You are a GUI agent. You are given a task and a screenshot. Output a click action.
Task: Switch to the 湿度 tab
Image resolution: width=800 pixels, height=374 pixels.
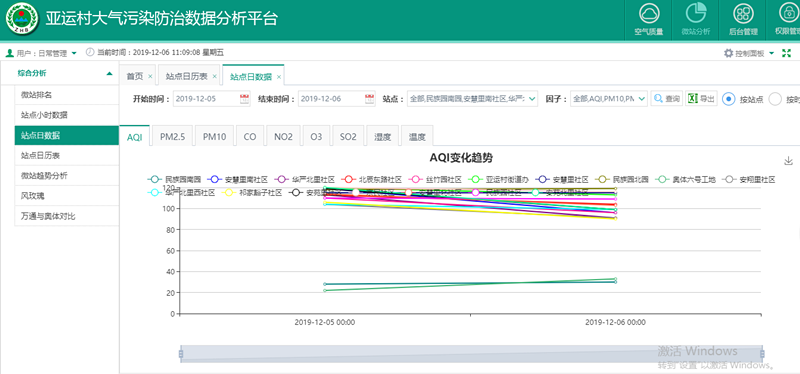tap(383, 137)
